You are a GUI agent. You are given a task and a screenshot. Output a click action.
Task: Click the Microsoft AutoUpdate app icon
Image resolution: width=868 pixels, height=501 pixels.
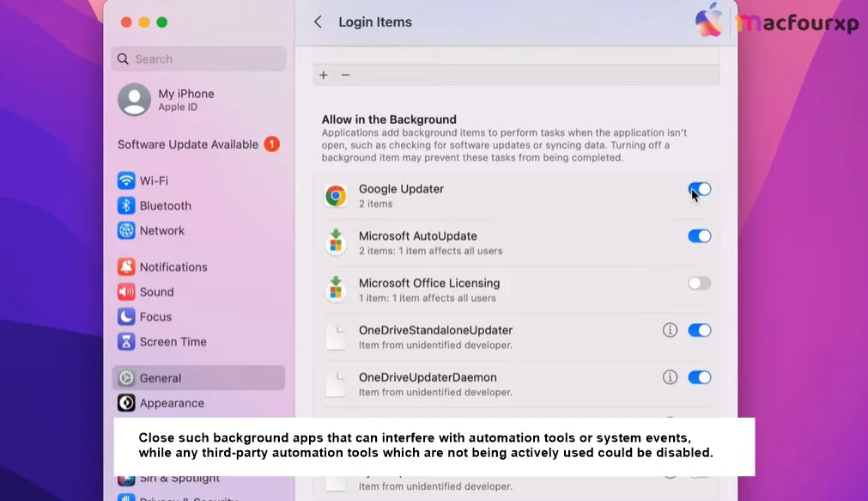coord(336,242)
